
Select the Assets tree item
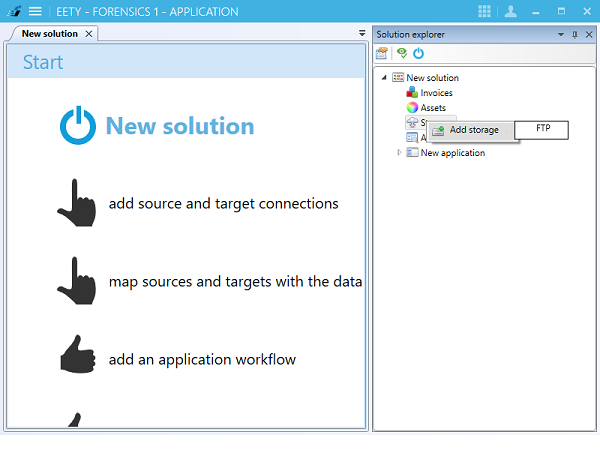pos(433,108)
